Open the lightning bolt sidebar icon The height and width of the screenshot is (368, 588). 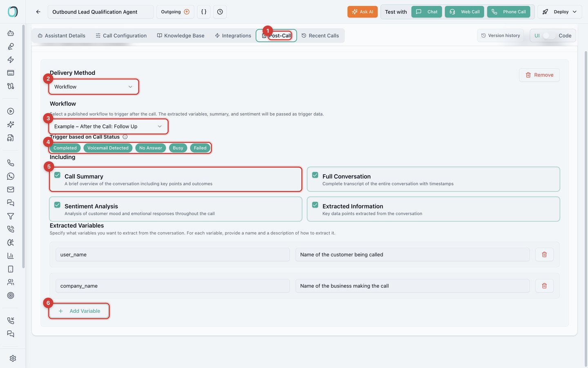coord(11,60)
